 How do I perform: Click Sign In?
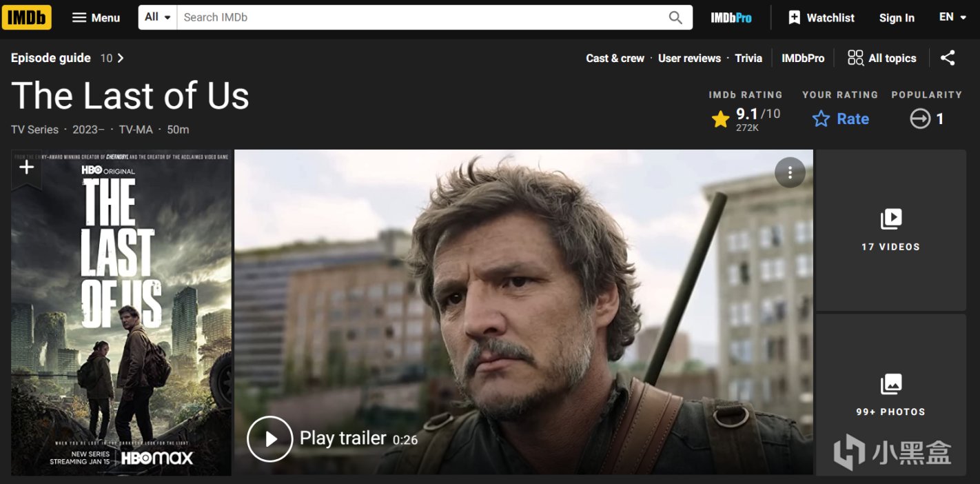pos(897,18)
